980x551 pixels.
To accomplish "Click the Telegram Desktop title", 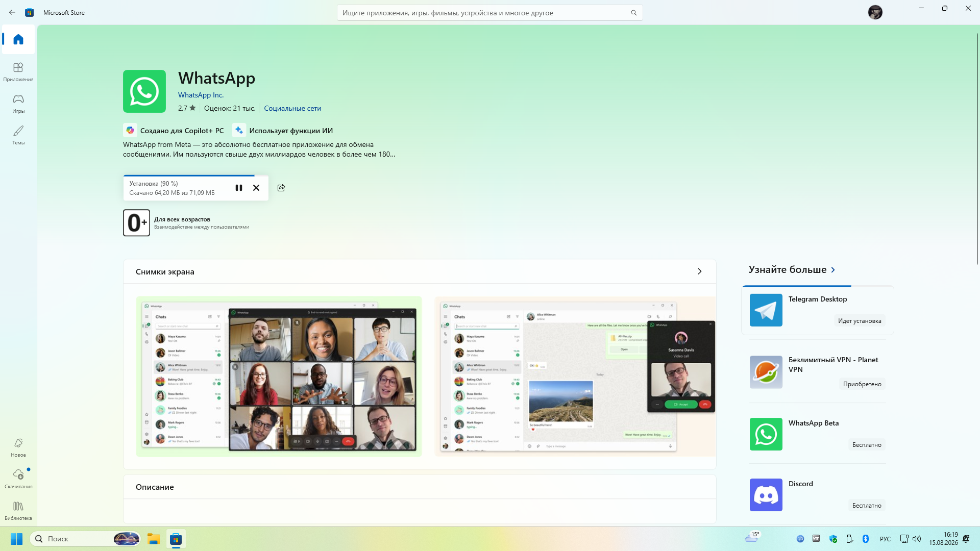I will point(818,299).
